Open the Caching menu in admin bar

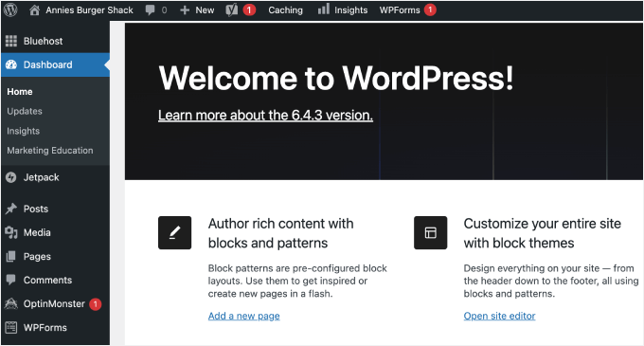(285, 10)
